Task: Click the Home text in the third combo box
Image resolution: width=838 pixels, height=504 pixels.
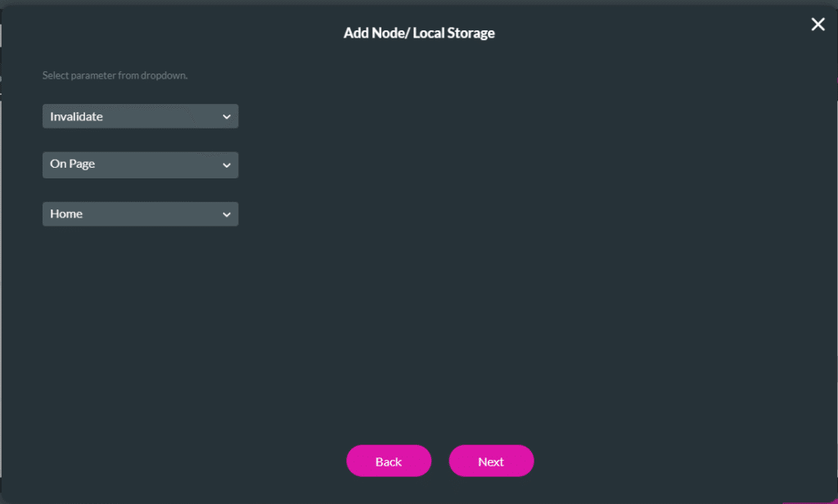Action: point(66,214)
